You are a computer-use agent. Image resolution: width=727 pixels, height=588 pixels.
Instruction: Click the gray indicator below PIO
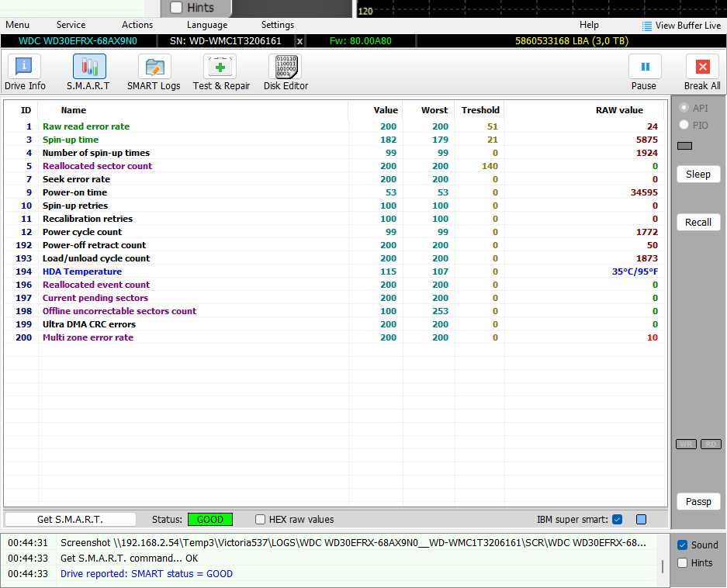685,146
